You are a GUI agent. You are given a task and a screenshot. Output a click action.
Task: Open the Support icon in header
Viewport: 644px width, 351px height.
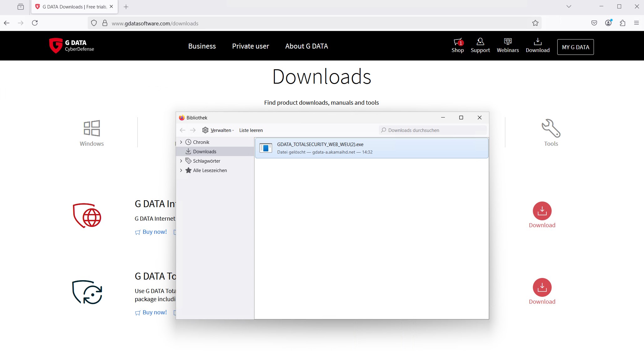[x=480, y=45]
